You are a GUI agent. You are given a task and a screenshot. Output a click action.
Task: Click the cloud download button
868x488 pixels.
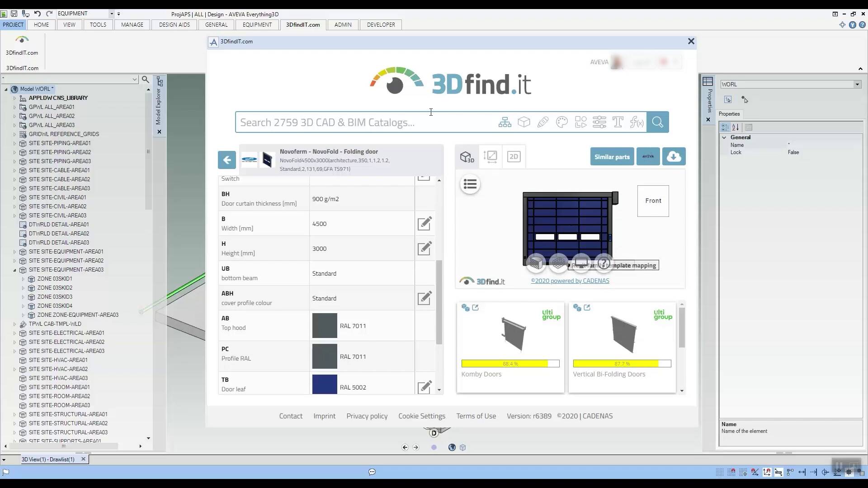pos(674,157)
